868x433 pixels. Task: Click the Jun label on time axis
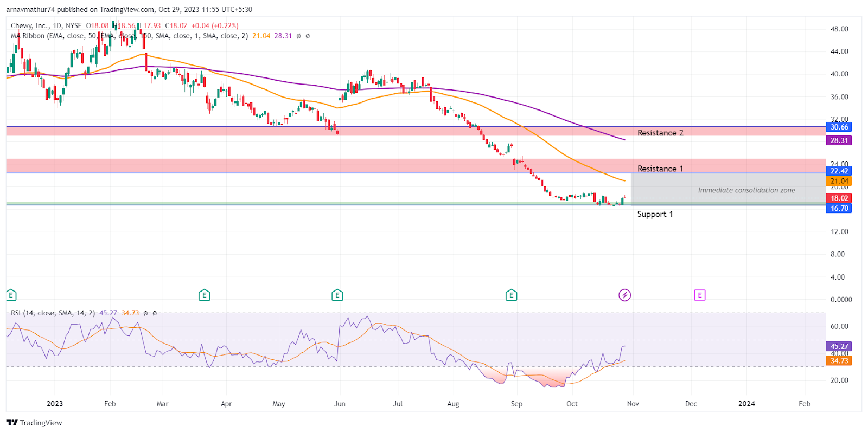click(x=340, y=404)
